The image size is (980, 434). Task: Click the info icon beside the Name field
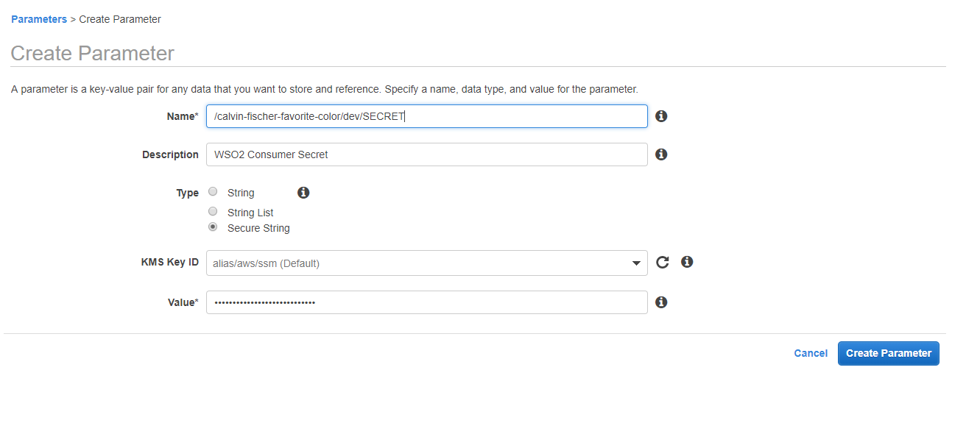(661, 116)
